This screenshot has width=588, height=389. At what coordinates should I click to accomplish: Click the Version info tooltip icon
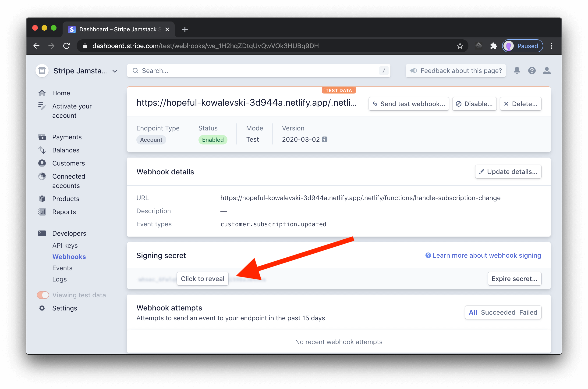[325, 139]
